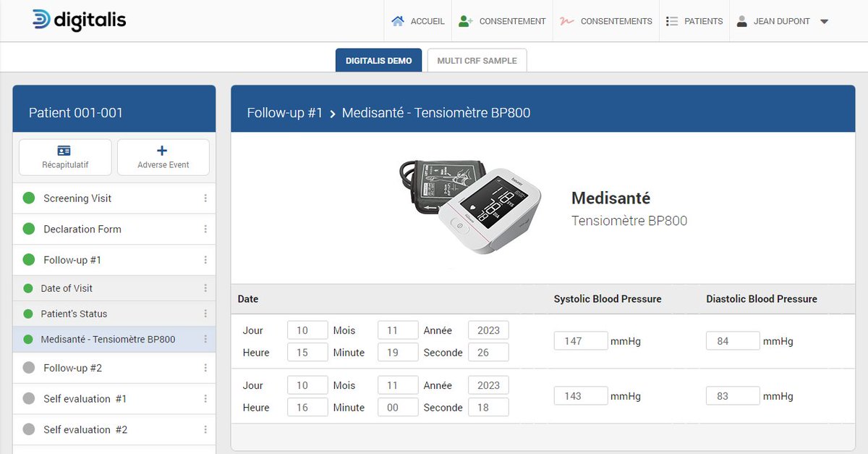The width and height of the screenshot is (868, 454).
Task: Click the Adverse Event plus icon
Action: click(162, 151)
